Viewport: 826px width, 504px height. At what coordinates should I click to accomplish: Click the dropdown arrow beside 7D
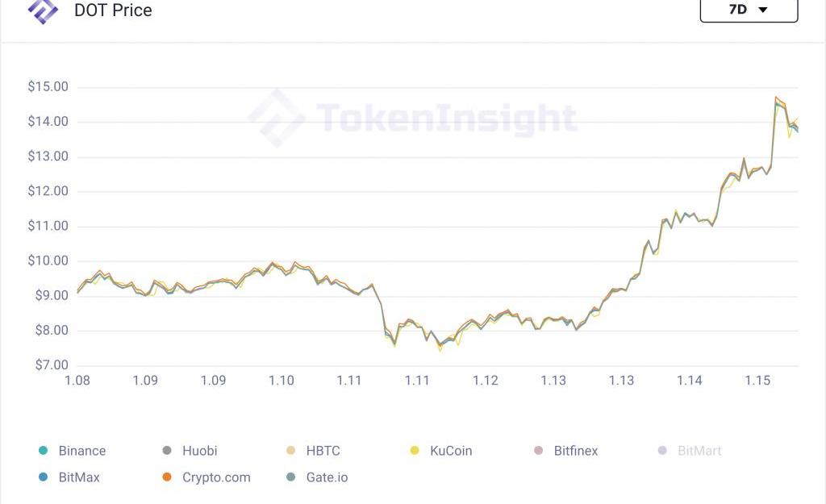[763, 10]
